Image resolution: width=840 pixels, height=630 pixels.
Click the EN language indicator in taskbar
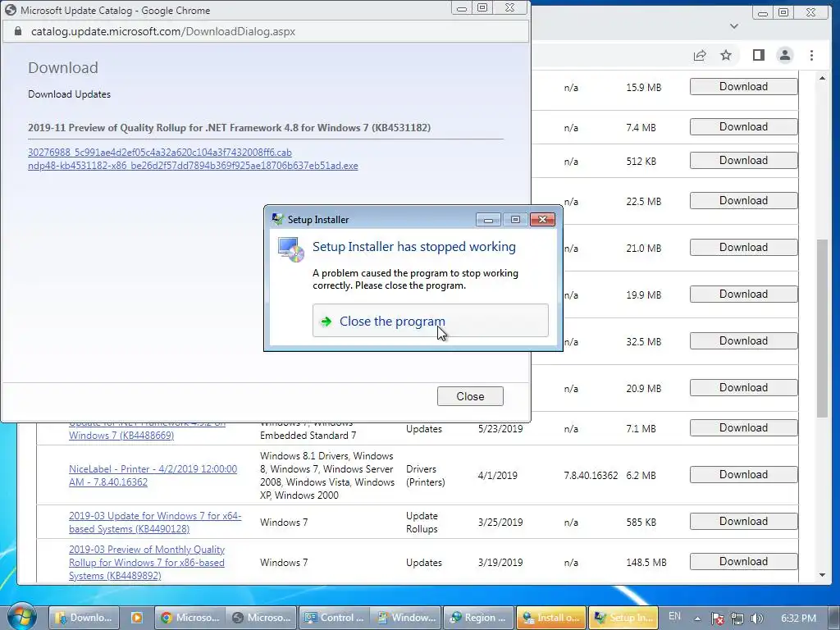coord(674,616)
